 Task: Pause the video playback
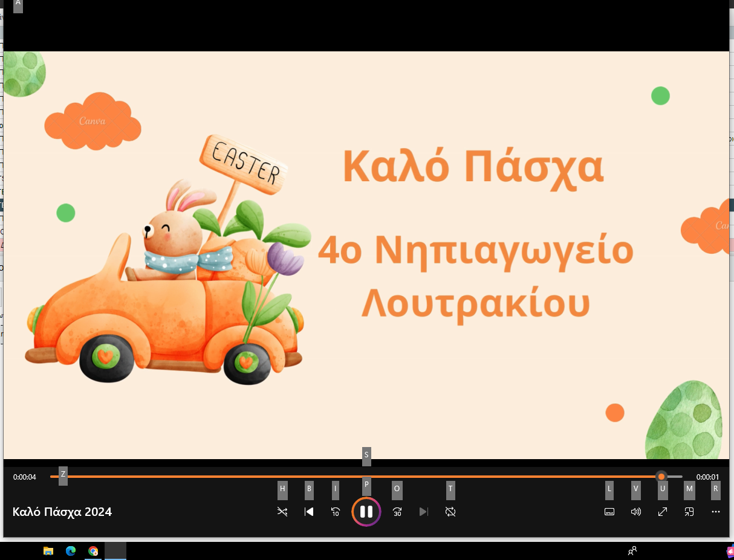(366, 512)
